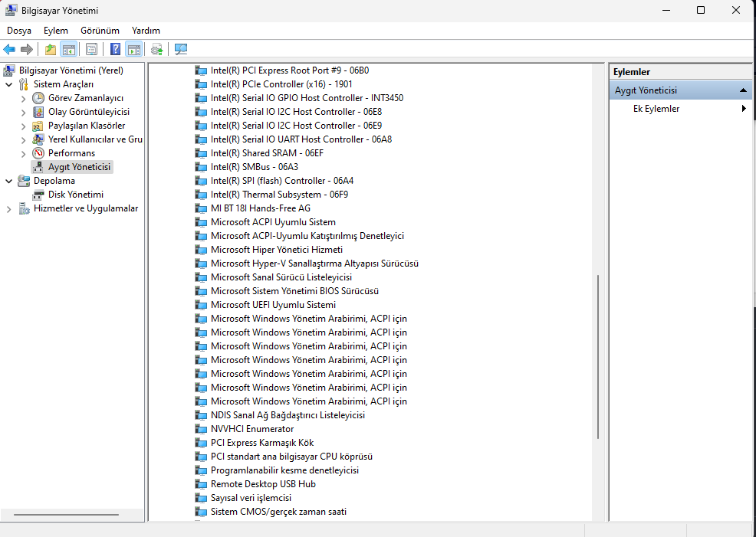This screenshot has height=537, width=756.
Task: Toggle Show/Hide Console Tree toolbar button
Action: tap(68, 49)
